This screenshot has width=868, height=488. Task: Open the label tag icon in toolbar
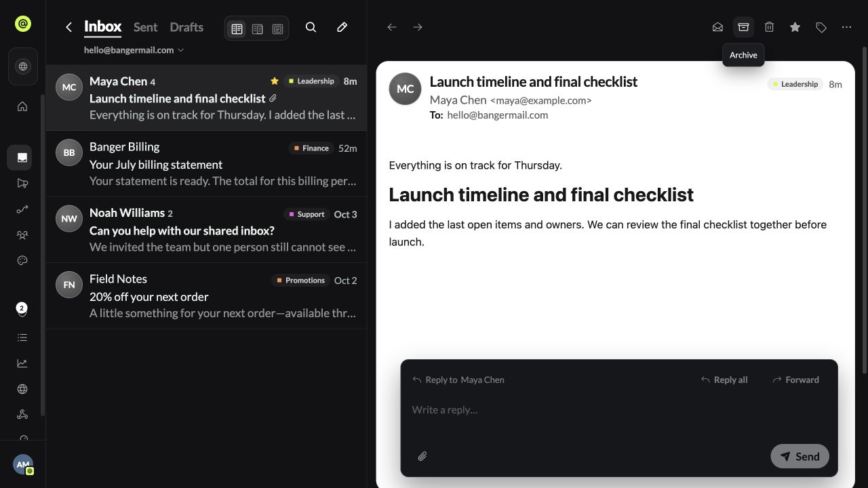(x=821, y=27)
